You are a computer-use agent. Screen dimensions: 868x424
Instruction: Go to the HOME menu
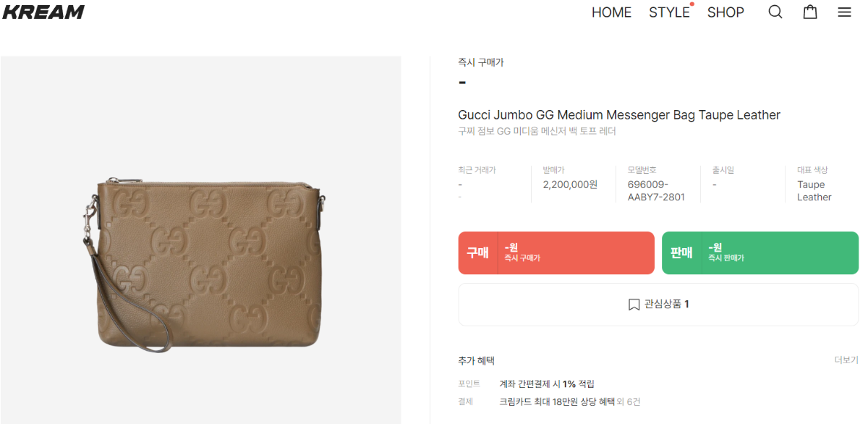pyautogui.click(x=611, y=12)
